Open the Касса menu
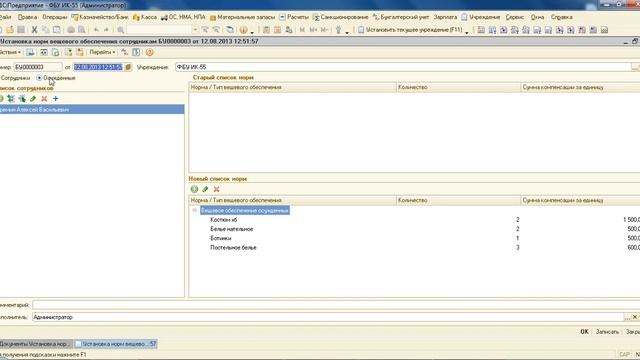 coord(145,17)
